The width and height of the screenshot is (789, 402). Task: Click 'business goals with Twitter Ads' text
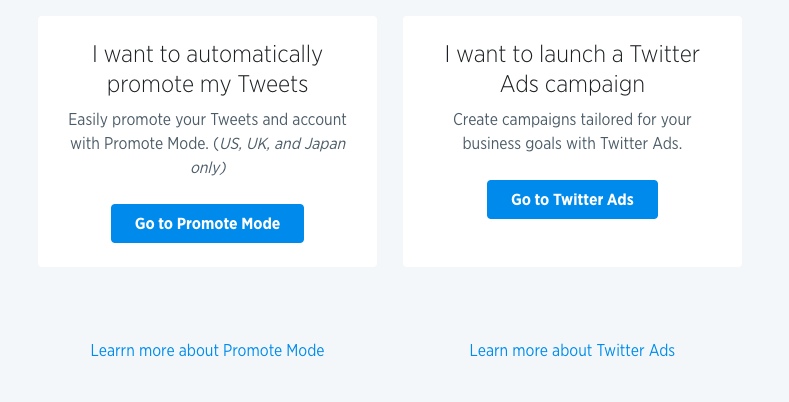pyautogui.click(x=572, y=144)
